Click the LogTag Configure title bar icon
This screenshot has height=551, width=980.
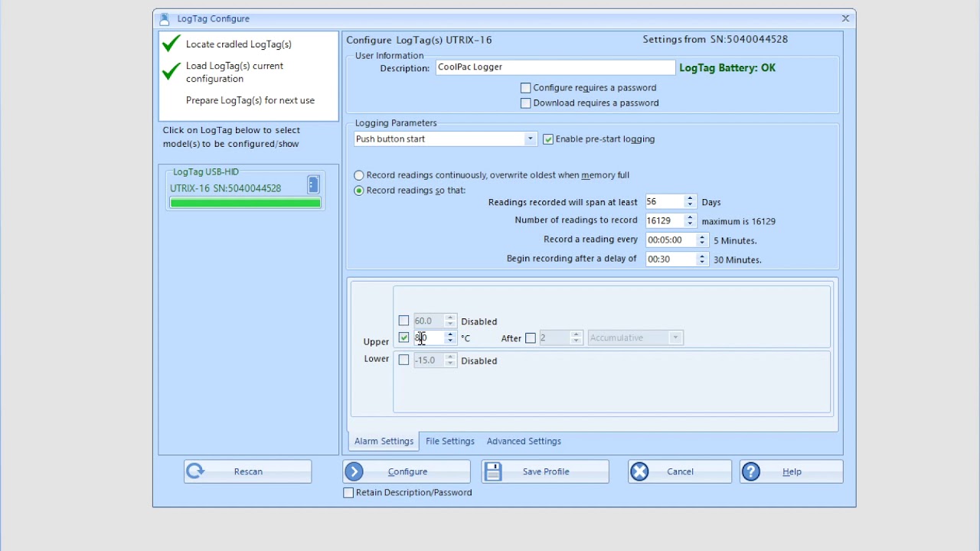click(164, 19)
